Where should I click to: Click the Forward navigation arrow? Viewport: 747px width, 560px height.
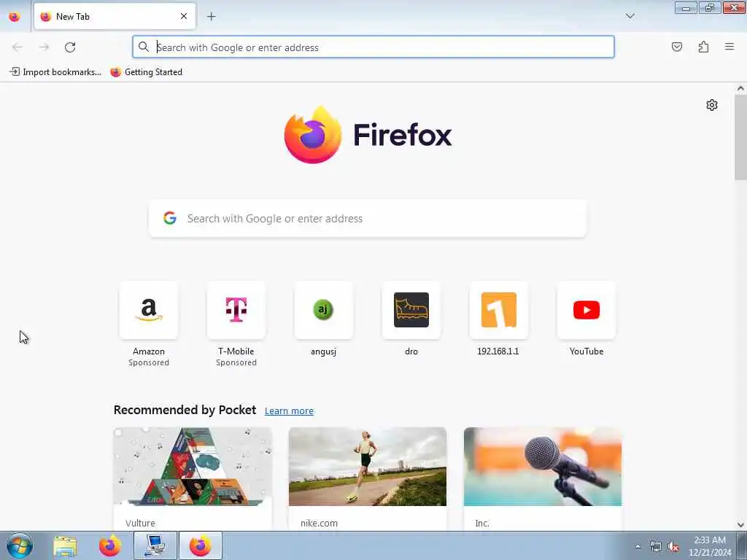point(44,47)
